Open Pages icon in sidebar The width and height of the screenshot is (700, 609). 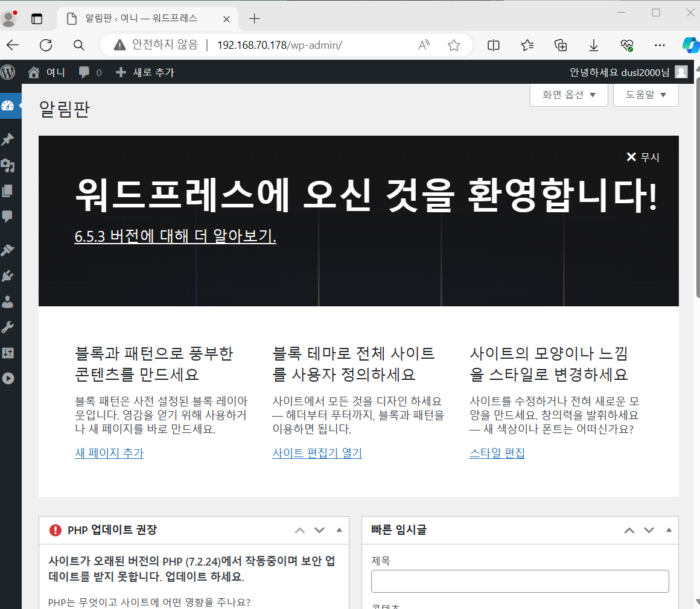(8, 191)
